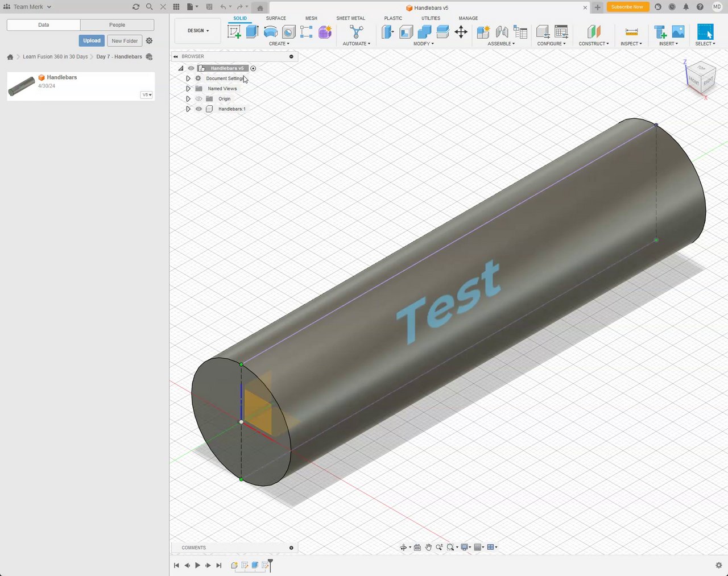The width and height of the screenshot is (728, 576).
Task: Expand Named Views node
Action: [188, 89]
